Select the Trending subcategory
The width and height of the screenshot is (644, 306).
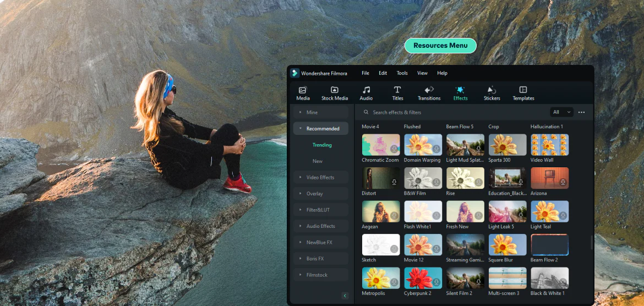(x=322, y=145)
